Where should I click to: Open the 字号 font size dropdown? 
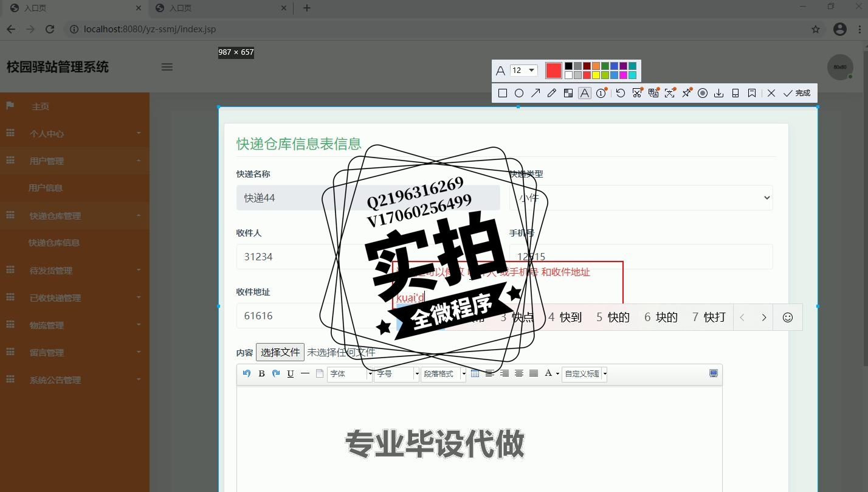(397, 373)
